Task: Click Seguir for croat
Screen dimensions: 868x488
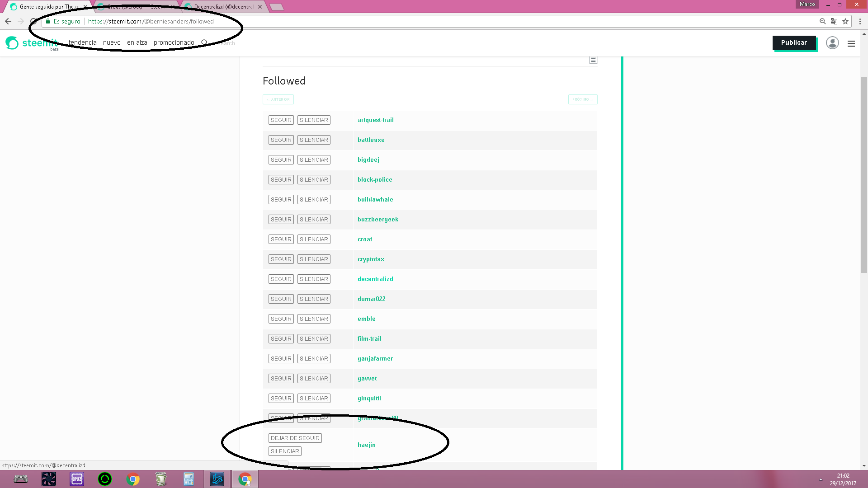Action: pos(281,239)
